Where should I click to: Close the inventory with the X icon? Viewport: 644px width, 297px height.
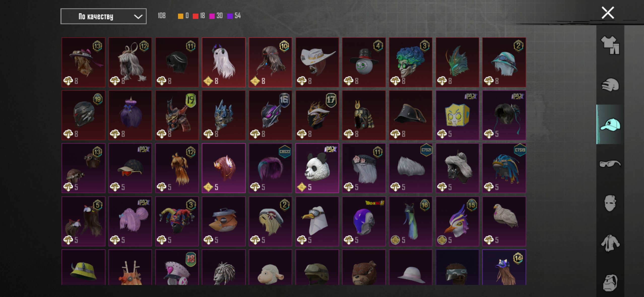tap(607, 13)
